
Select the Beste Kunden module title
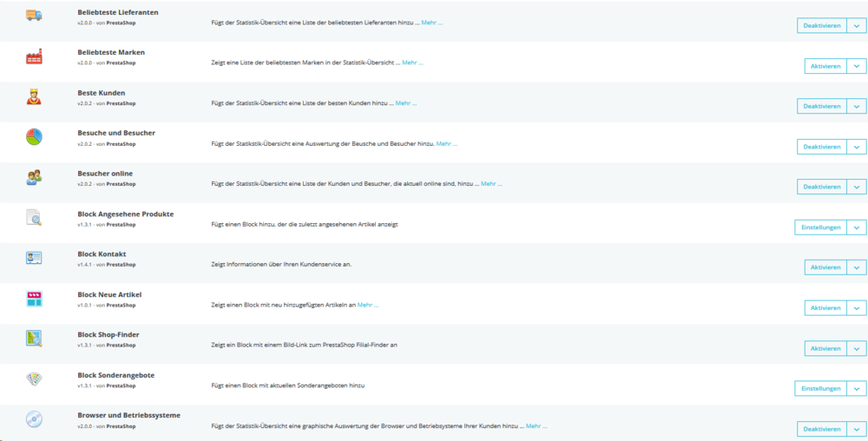(x=102, y=92)
